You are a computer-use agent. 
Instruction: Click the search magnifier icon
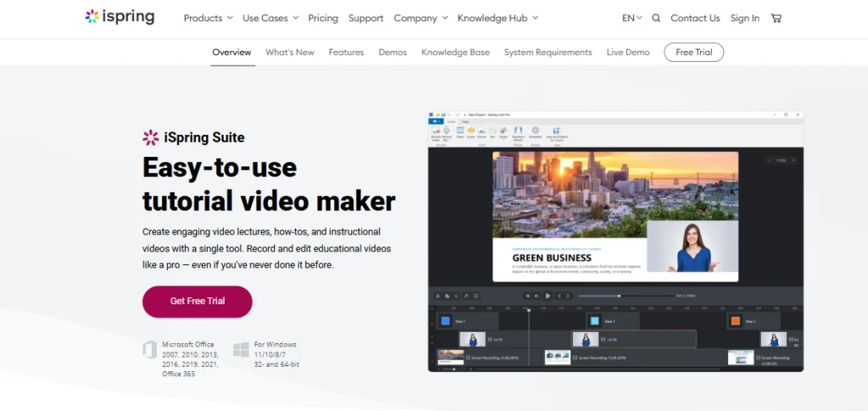tap(656, 18)
